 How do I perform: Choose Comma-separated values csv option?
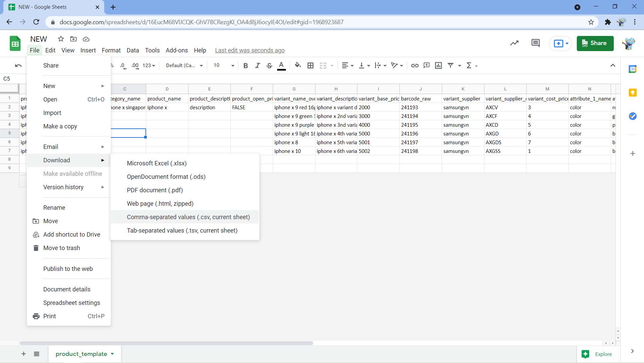(x=185, y=217)
